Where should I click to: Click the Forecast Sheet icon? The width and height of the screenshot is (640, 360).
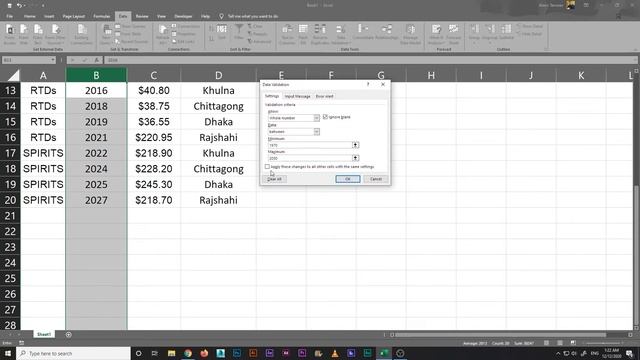coord(453,34)
